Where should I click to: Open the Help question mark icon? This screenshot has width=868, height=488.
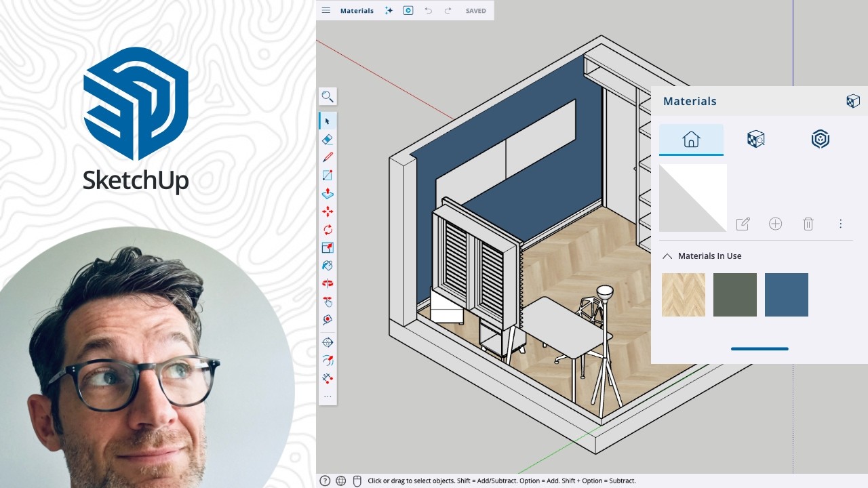click(325, 481)
